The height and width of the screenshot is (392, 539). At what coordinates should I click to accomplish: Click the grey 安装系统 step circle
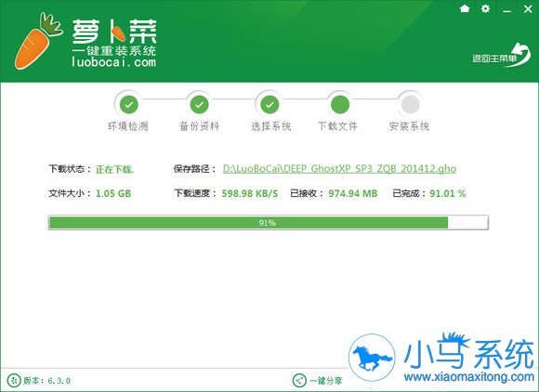(411, 104)
